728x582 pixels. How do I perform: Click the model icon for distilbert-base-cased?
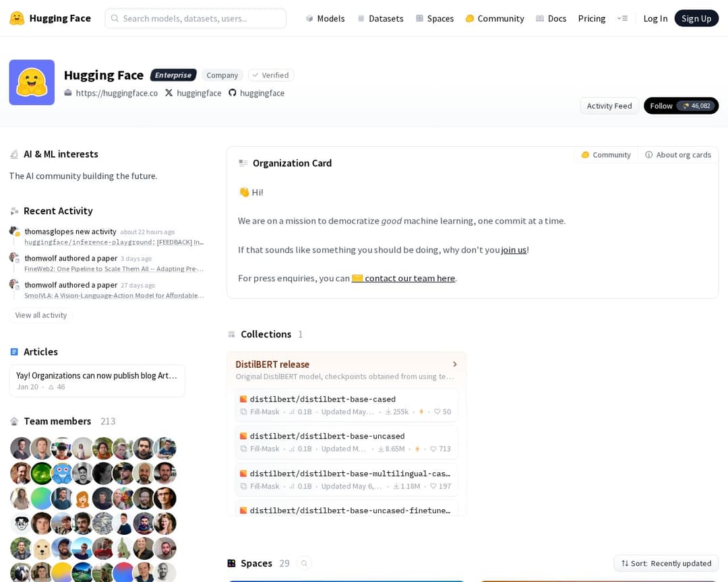243,399
